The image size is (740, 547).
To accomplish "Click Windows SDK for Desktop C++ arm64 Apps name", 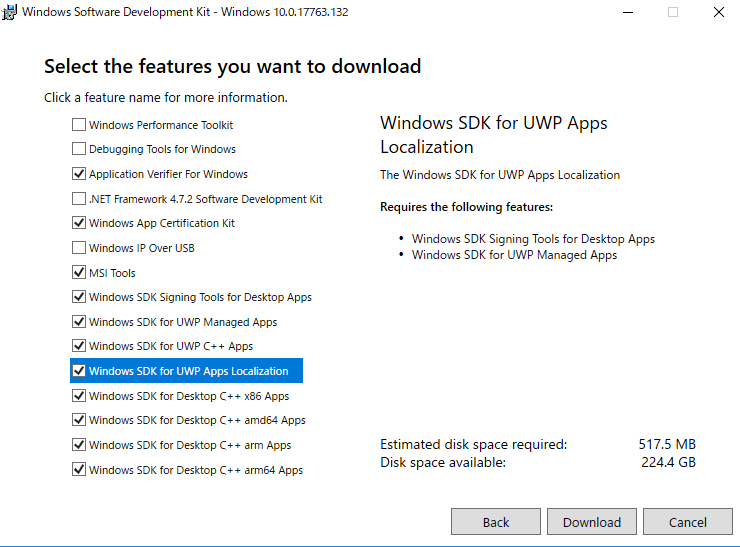I will point(196,470).
